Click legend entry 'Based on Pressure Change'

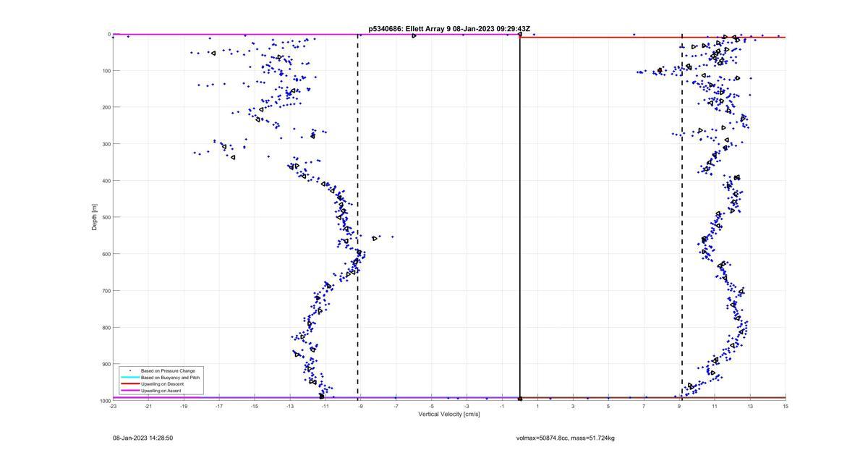168,371
